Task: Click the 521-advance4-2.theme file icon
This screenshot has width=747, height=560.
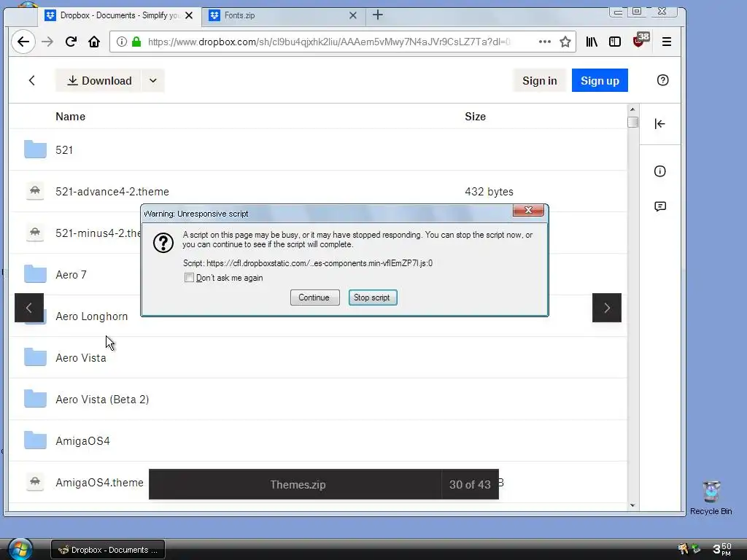Action: click(x=35, y=191)
